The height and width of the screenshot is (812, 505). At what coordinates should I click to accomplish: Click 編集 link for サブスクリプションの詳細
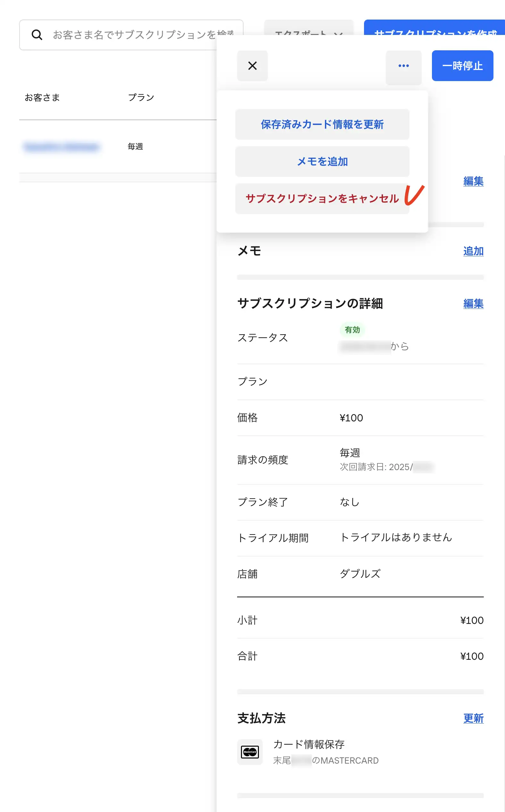(473, 303)
